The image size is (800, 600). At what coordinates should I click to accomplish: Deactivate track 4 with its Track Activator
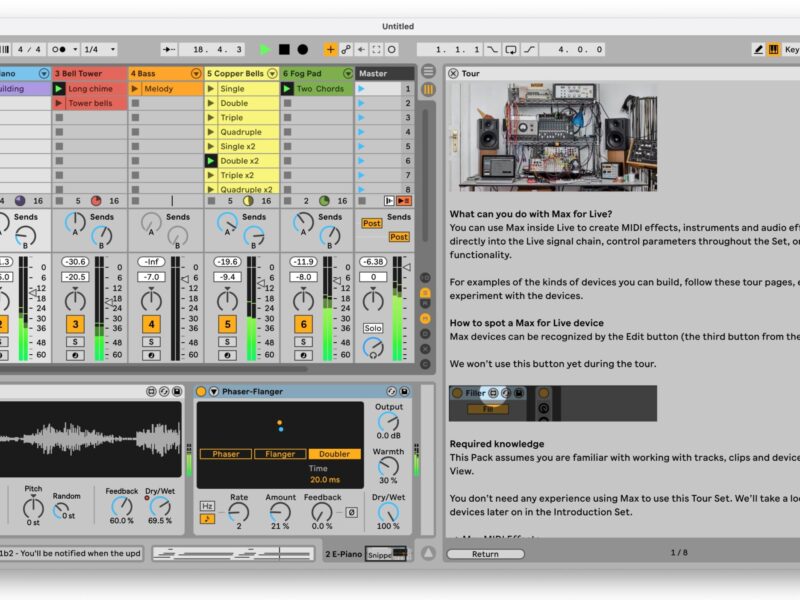[151, 324]
